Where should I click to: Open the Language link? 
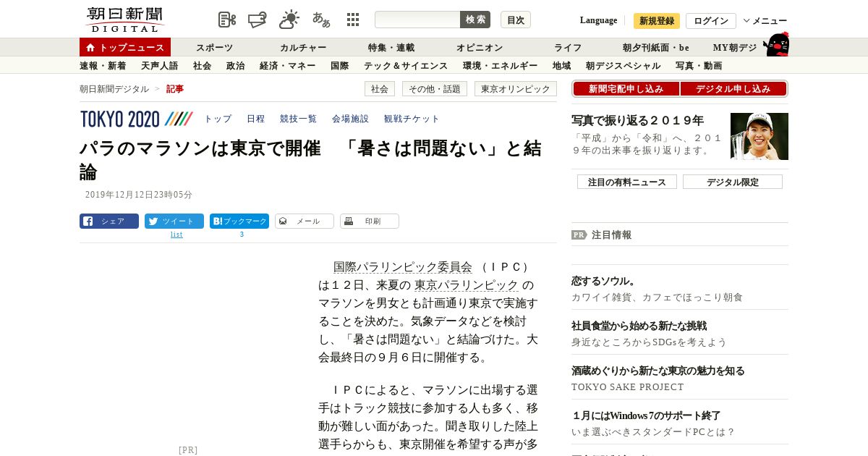pyautogui.click(x=598, y=20)
